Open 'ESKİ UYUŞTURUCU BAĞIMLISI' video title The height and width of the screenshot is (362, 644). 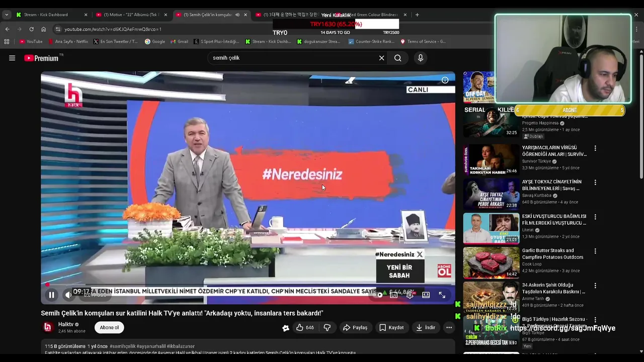pyautogui.click(x=554, y=219)
